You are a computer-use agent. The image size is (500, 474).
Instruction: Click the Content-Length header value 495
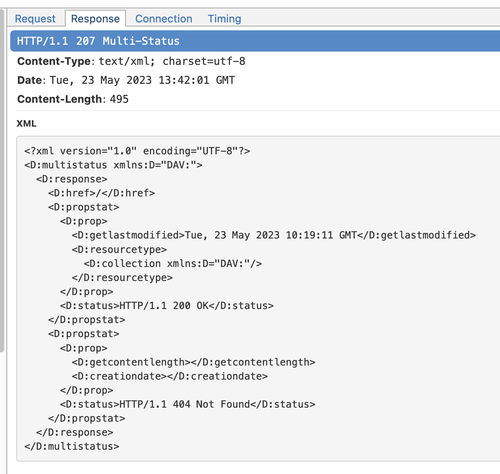pos(119,99)
